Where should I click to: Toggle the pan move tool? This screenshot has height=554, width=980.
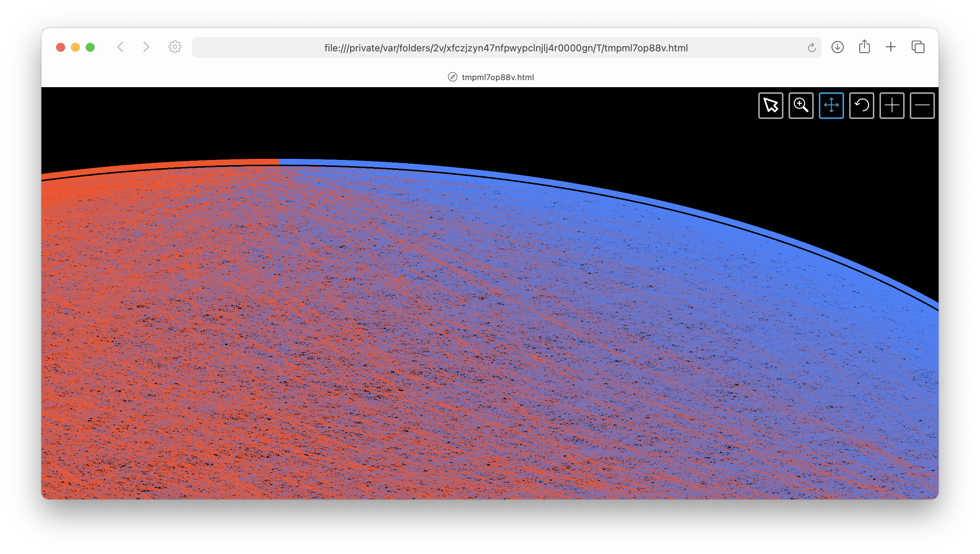[x=831, y=105]
